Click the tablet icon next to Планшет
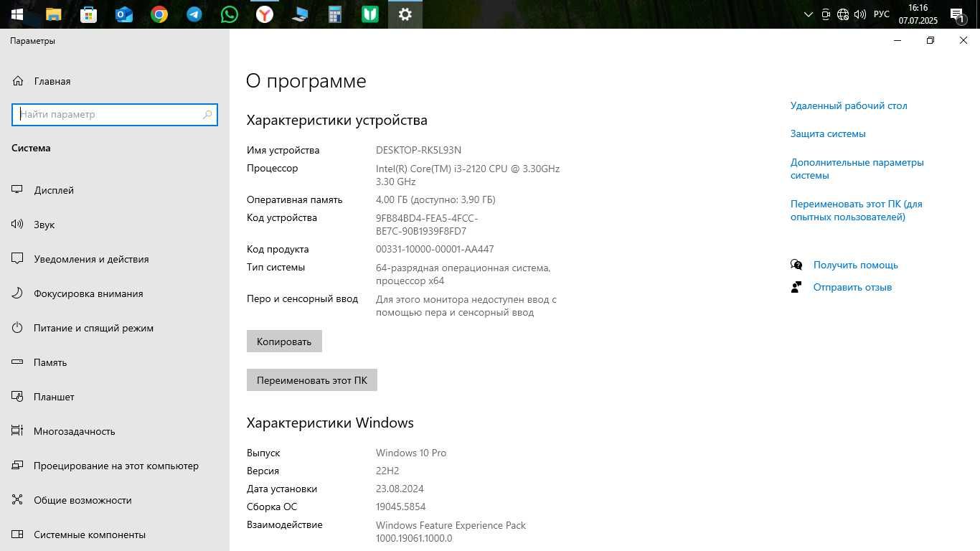980x551 pixels. pos(18,397)
